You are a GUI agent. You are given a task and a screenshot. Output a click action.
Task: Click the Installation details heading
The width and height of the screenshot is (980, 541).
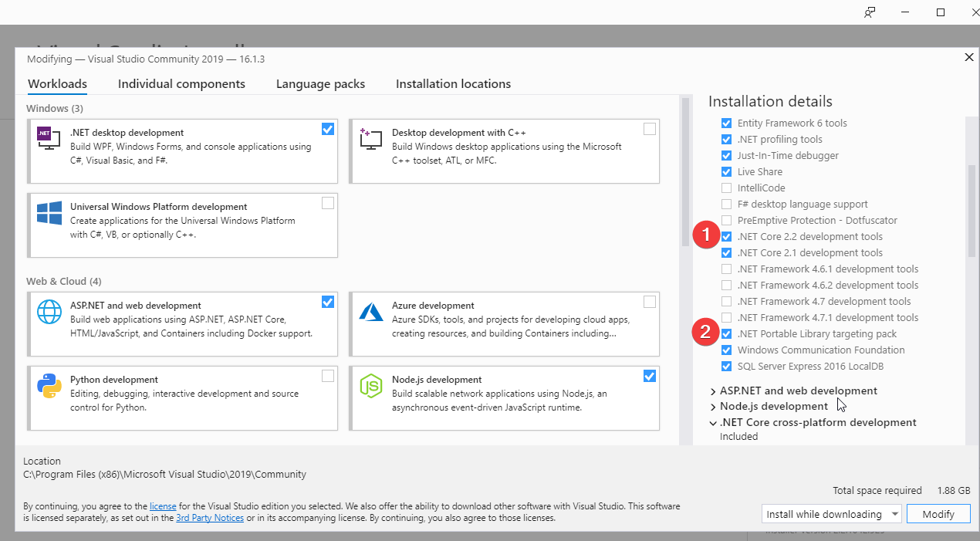point(770,101)
